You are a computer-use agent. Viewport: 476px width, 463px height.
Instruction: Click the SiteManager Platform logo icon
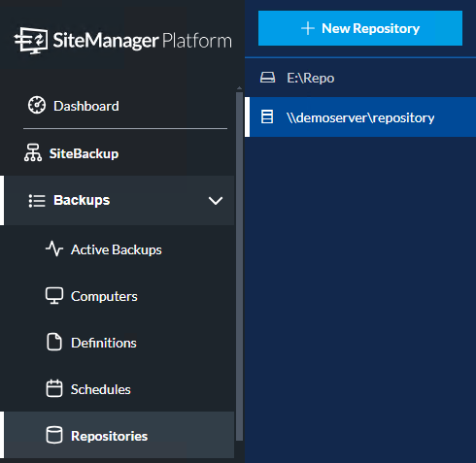[31, 41]
